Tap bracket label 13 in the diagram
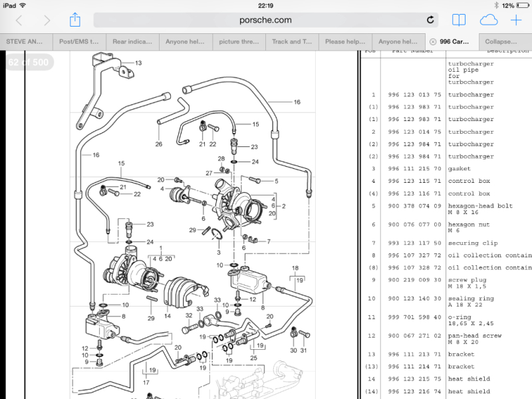This screenshot has width=532, height=399. tap(138, 63)
